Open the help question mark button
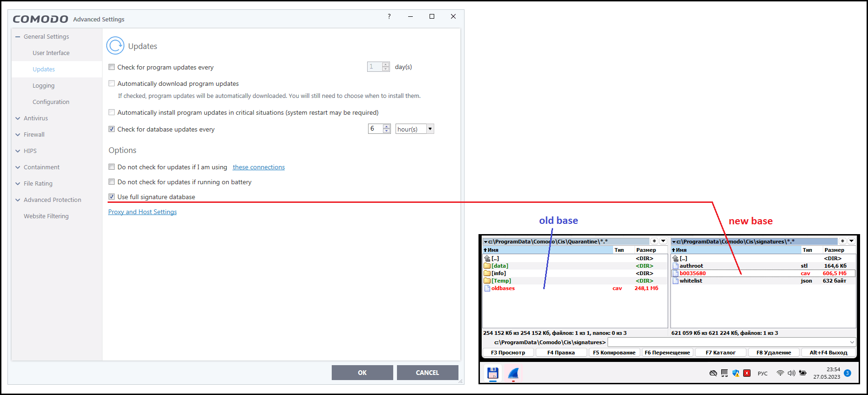 389,16
